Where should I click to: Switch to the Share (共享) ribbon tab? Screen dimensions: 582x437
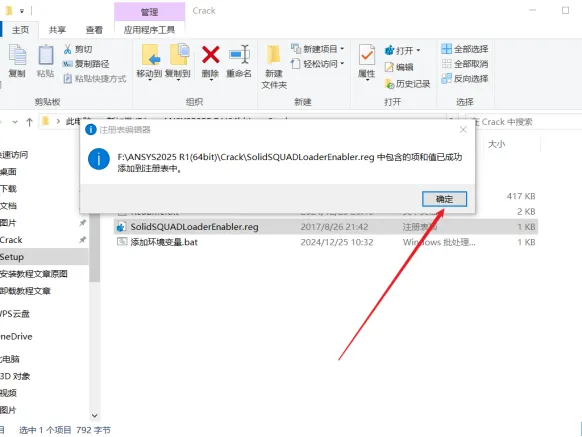click(57, 30)
